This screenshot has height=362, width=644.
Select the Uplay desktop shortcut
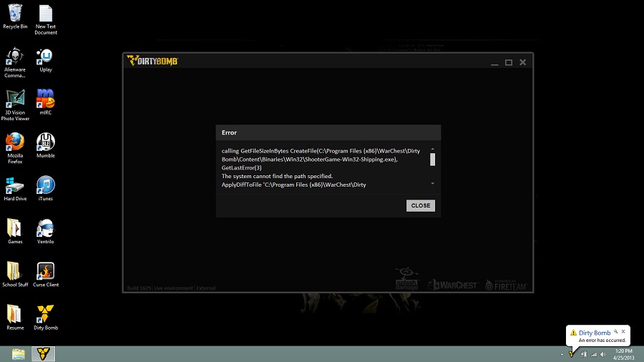tap(45, 57)
